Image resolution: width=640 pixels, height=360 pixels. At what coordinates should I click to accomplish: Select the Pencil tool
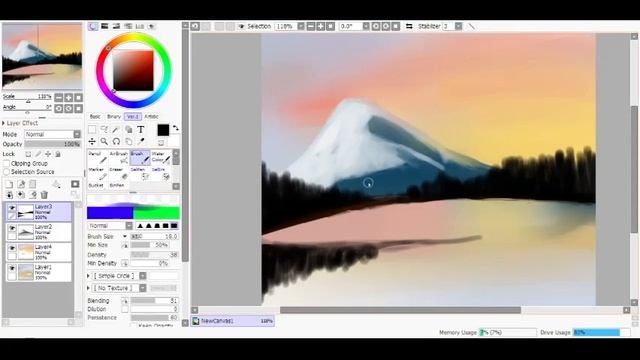(98, 157)
